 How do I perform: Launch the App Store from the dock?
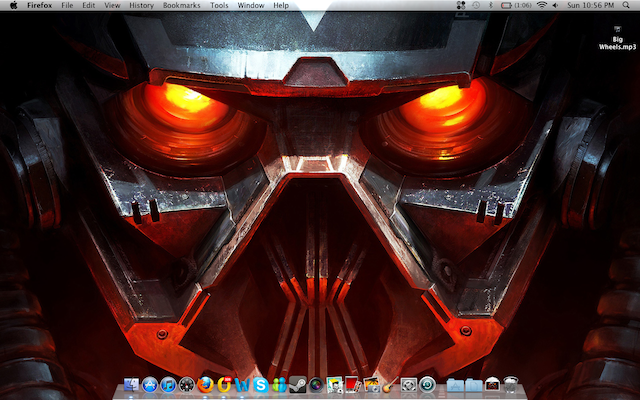(x=150, y=384)
